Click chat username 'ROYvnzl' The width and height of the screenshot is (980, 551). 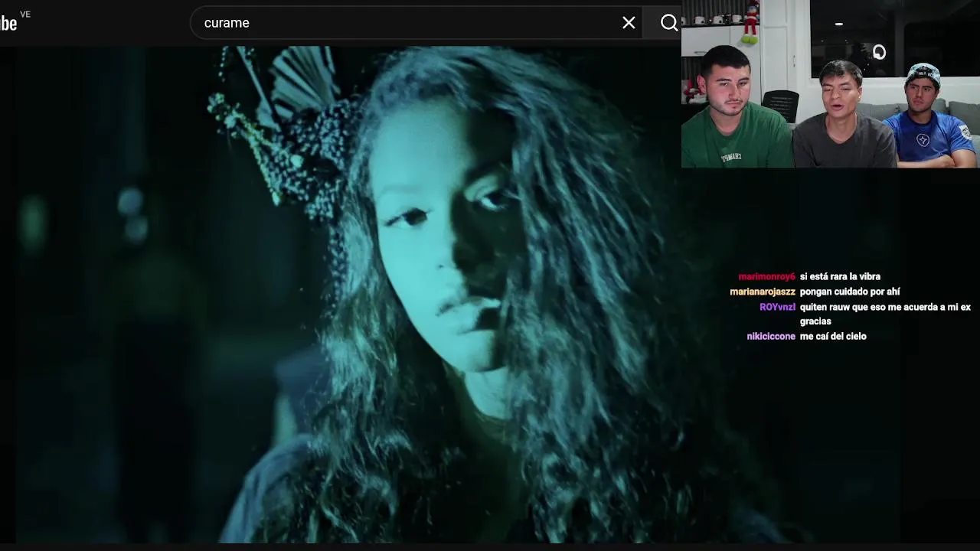[777, 307]
